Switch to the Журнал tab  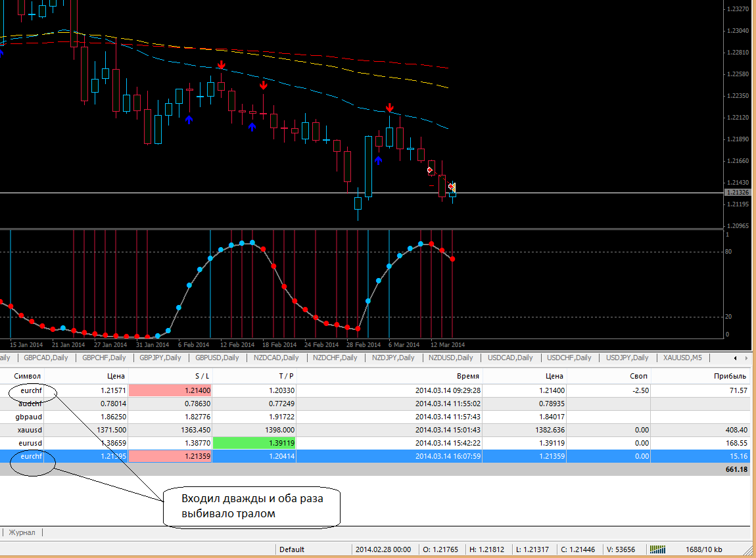(22, 532)
